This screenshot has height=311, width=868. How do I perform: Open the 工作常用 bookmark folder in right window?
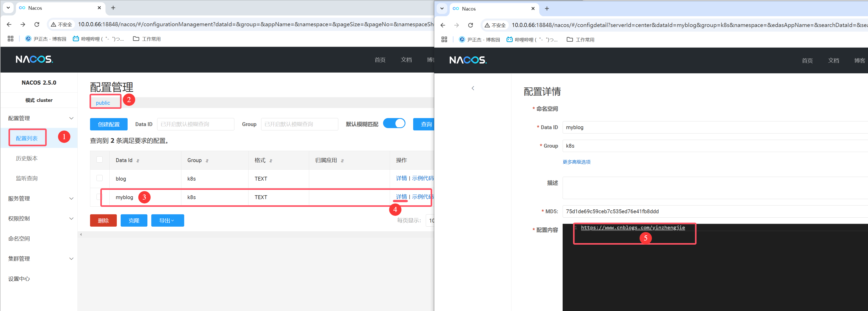click(x=581, y=40)
